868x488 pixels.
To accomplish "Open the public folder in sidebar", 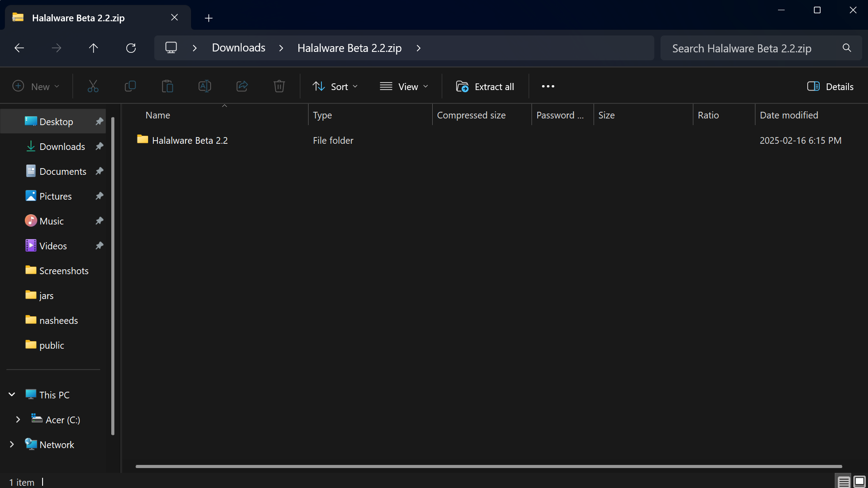I will 53,345.
